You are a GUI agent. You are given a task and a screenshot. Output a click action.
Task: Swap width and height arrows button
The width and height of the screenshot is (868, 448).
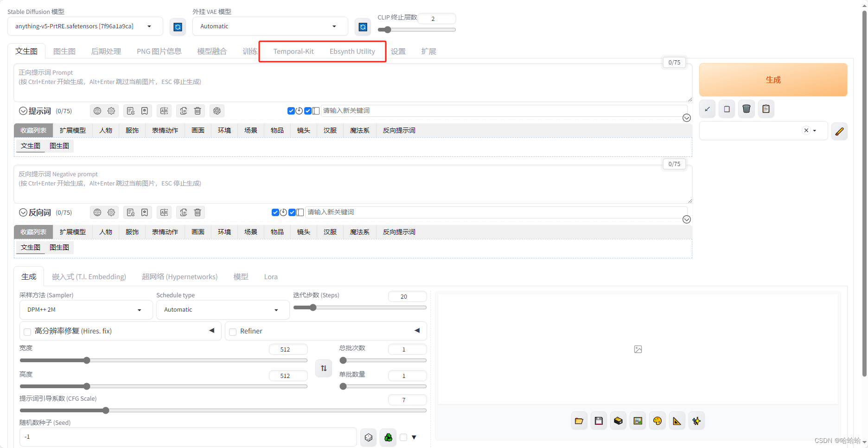(324, 368)
